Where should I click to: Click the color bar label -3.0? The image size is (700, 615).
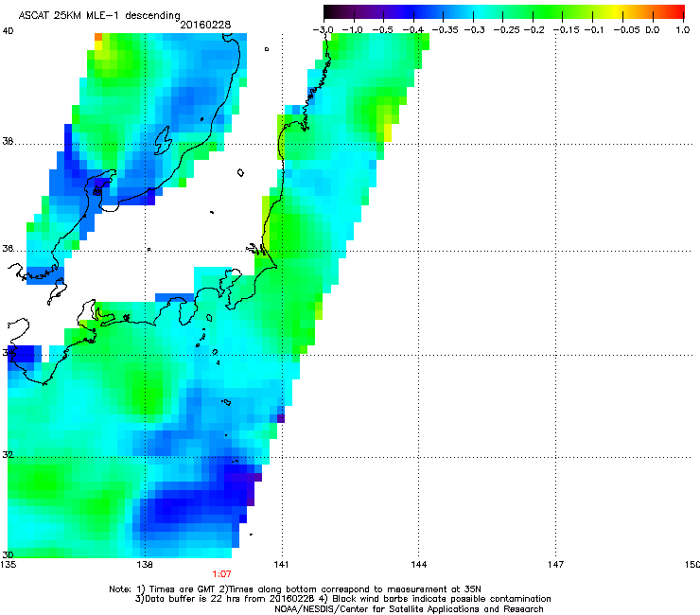[x=323, y=30]
